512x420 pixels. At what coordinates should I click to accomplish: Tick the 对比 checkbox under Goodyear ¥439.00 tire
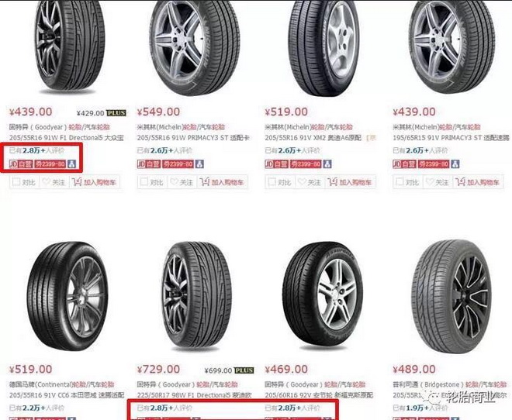click(x=16, y=181)
